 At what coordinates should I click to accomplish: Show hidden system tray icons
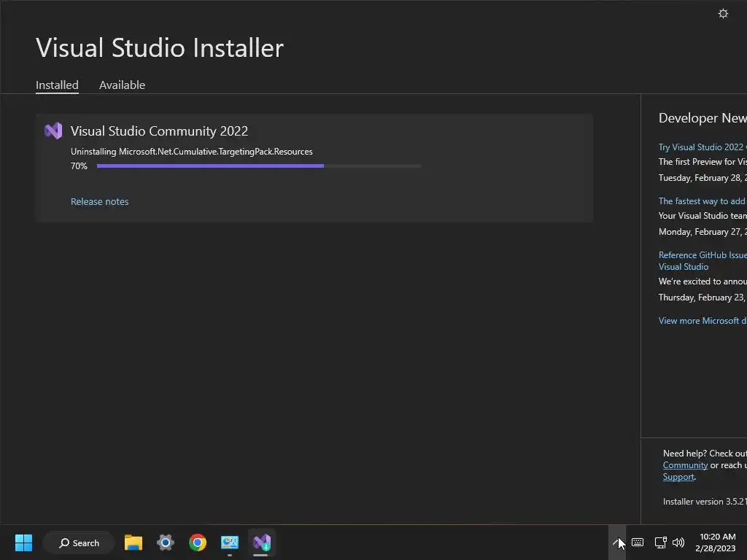pos(616,542)
